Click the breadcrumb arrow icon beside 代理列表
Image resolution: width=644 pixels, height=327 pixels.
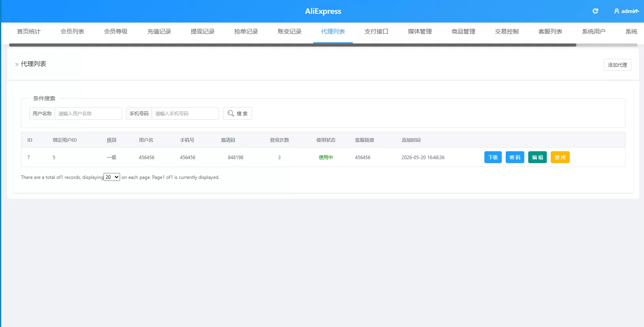(x=17, y=64)
